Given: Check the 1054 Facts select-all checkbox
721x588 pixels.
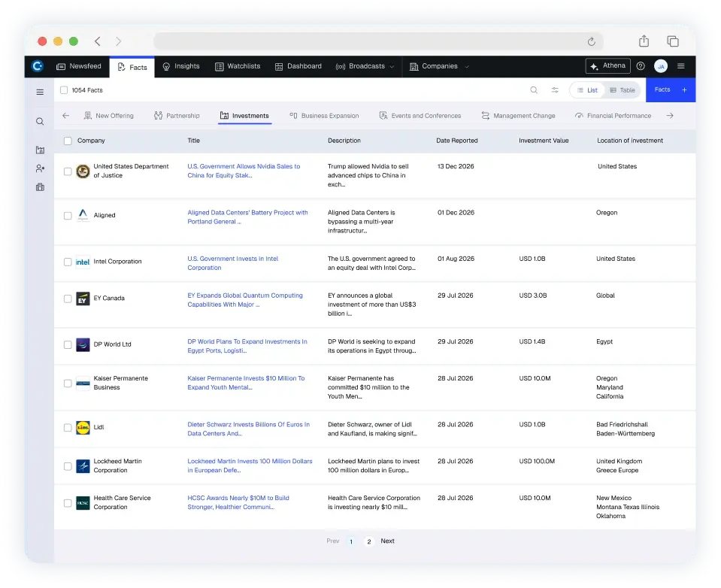Looking at the screenshot, I should coord(64,90).
